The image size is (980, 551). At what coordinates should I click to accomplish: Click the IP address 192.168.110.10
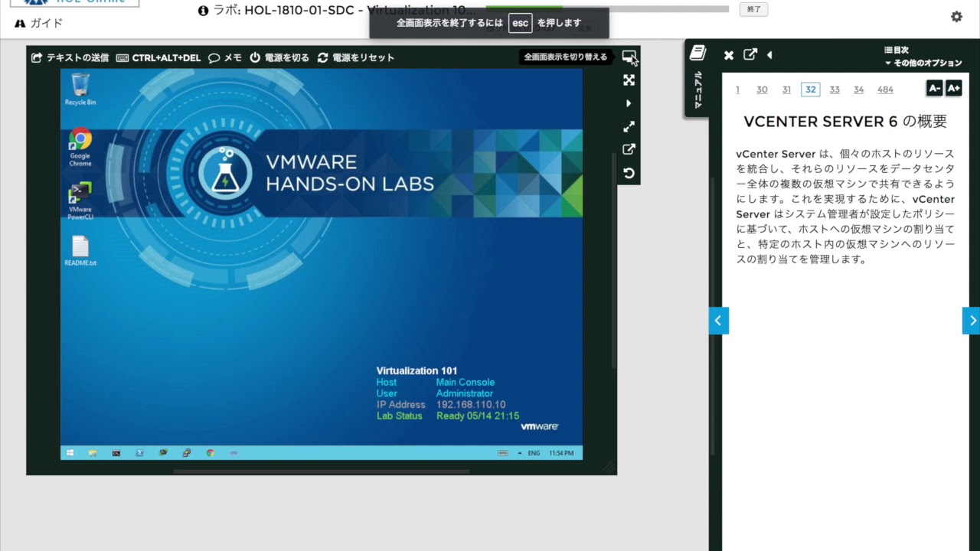coord(471,405)
